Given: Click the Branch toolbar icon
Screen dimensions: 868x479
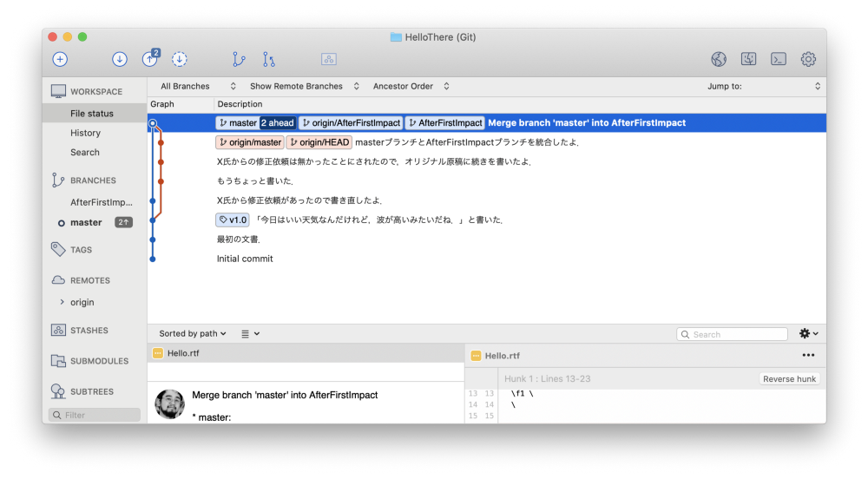Looking at the screenshot, I should tap(239, 59).
